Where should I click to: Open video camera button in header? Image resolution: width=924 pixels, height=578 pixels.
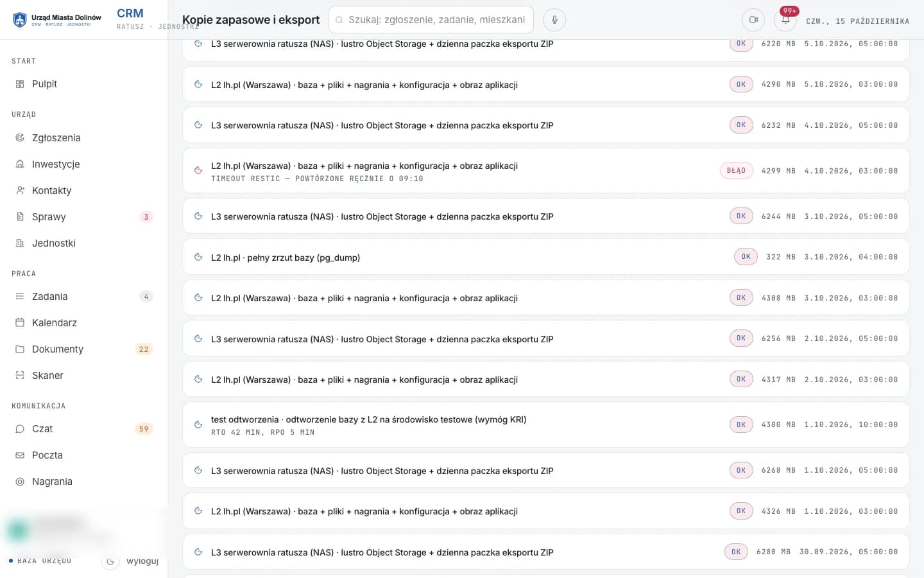753,20
